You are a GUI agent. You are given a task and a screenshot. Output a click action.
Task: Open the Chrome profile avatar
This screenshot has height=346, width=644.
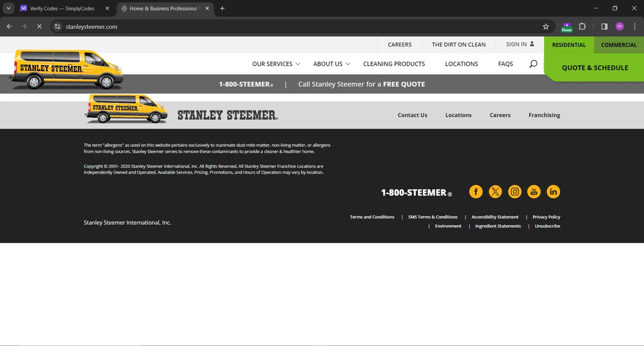[x=620, y=27]
